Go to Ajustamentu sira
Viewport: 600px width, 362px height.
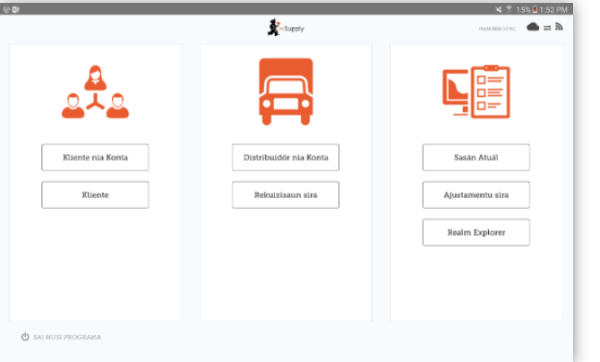[476, 195]
